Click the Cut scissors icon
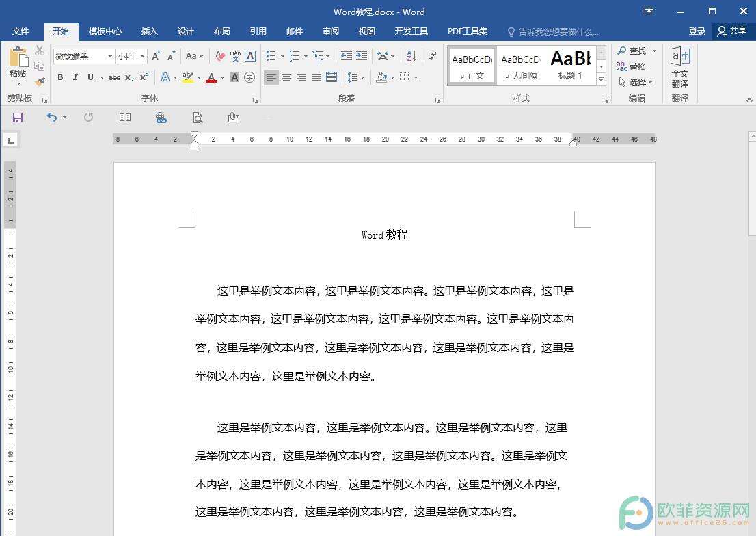 [40, 51]
